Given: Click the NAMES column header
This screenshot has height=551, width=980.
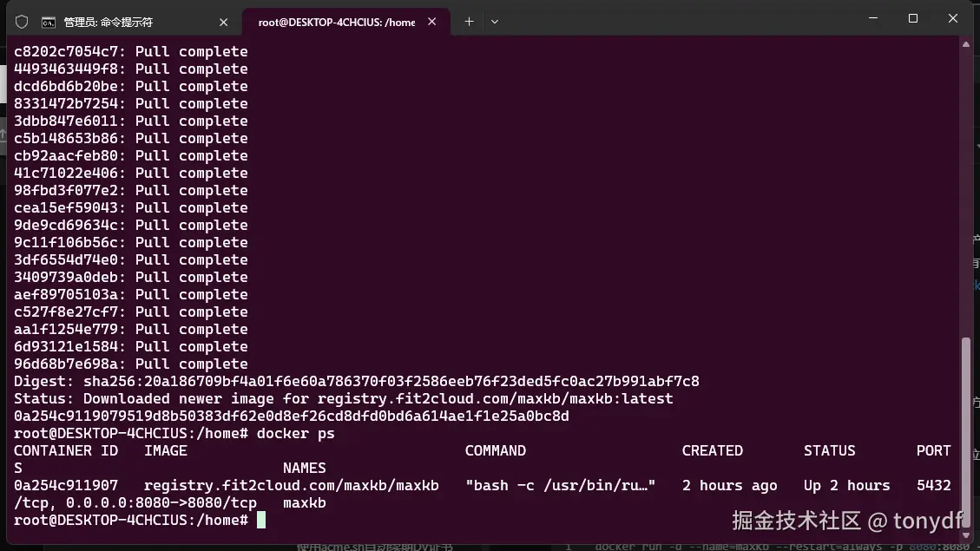Looking at the screenshot, I should coord(305,469).
